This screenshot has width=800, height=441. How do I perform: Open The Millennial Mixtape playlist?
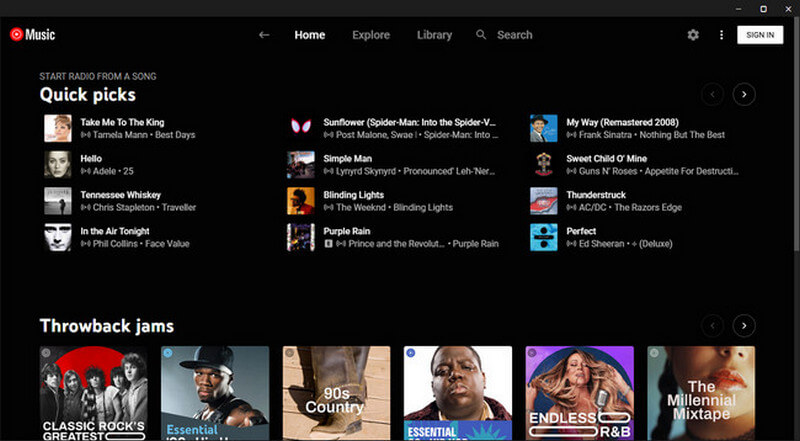click(701, 393)
